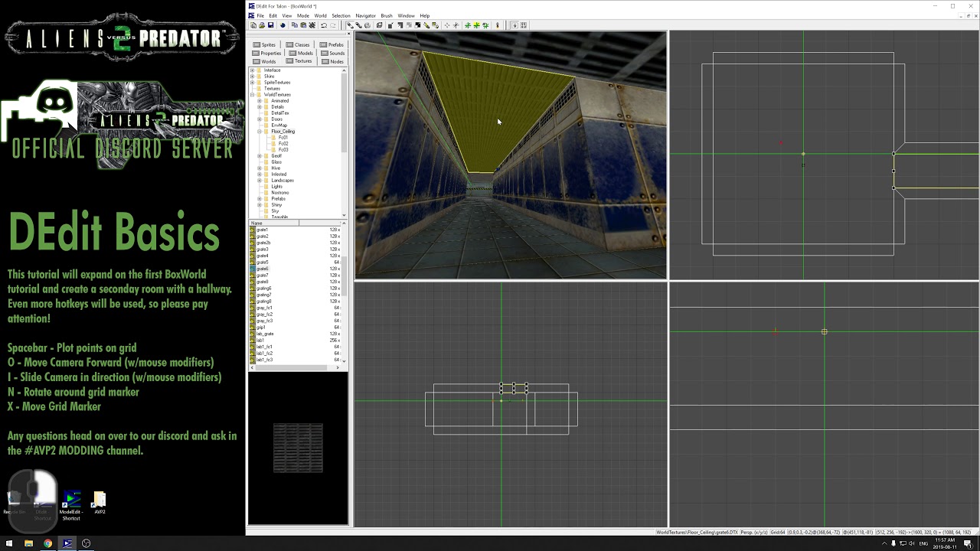Screen dimensions: 980x551
Task: Click the stacked-box toolbar icon left of the padlock
Action: coord(380,25)
